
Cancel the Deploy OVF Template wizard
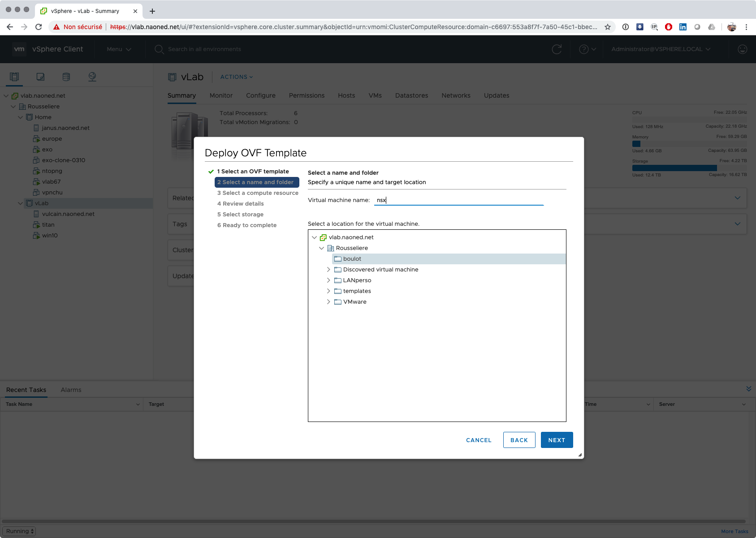[479, 440]
